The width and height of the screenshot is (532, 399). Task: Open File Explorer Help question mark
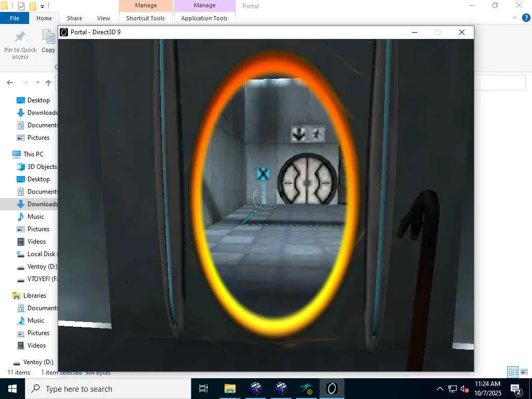(x=526, y=18)
